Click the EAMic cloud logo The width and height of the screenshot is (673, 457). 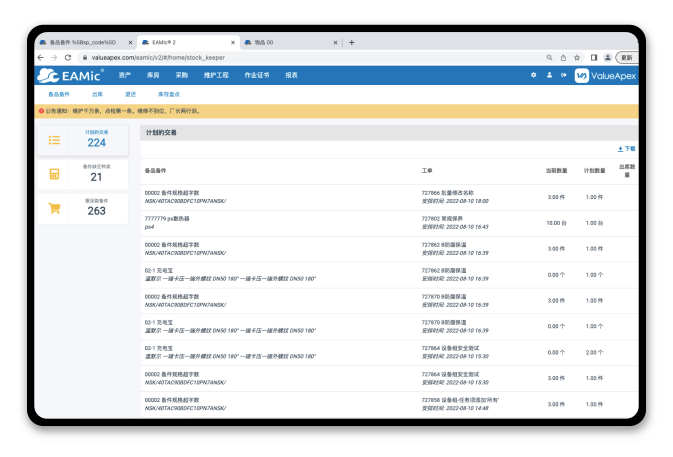71,75
